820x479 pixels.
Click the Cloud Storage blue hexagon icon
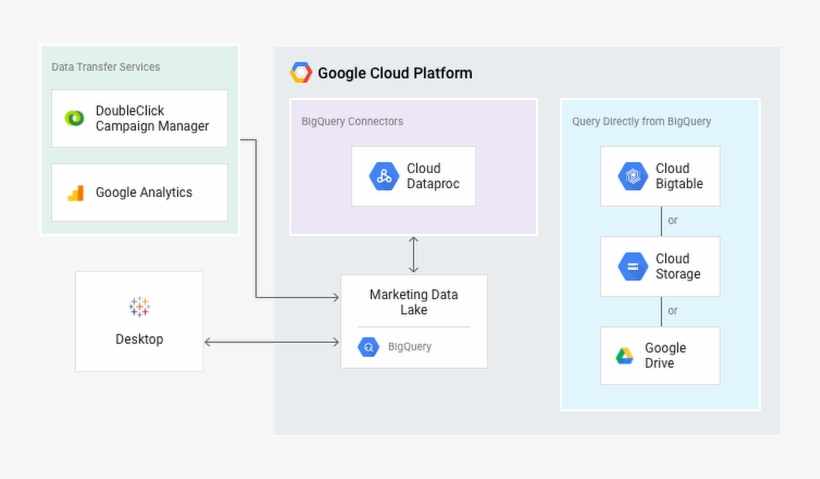[x=633, y=267]
